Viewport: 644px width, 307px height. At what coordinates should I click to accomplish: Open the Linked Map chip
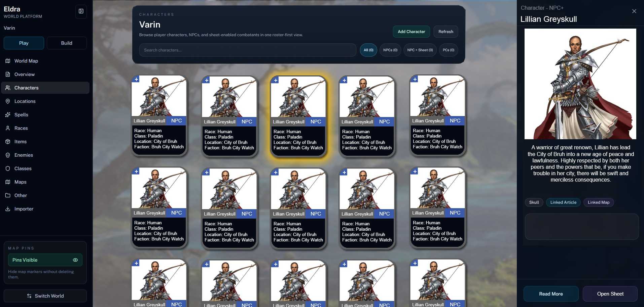click(599, 202)
